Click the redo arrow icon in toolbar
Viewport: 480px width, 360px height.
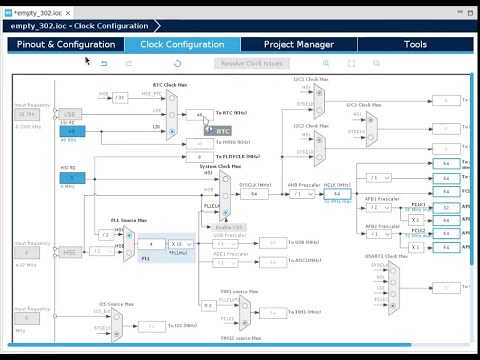click(129, 63)
